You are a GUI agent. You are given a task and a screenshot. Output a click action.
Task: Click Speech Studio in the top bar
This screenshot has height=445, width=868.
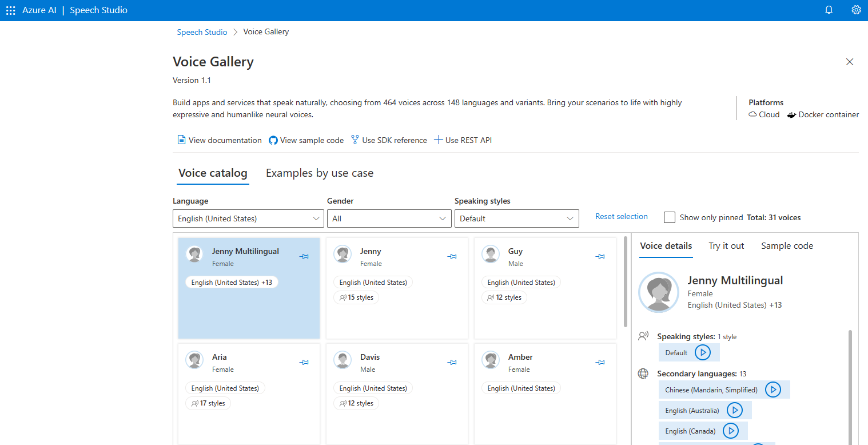tap(98, 10)
